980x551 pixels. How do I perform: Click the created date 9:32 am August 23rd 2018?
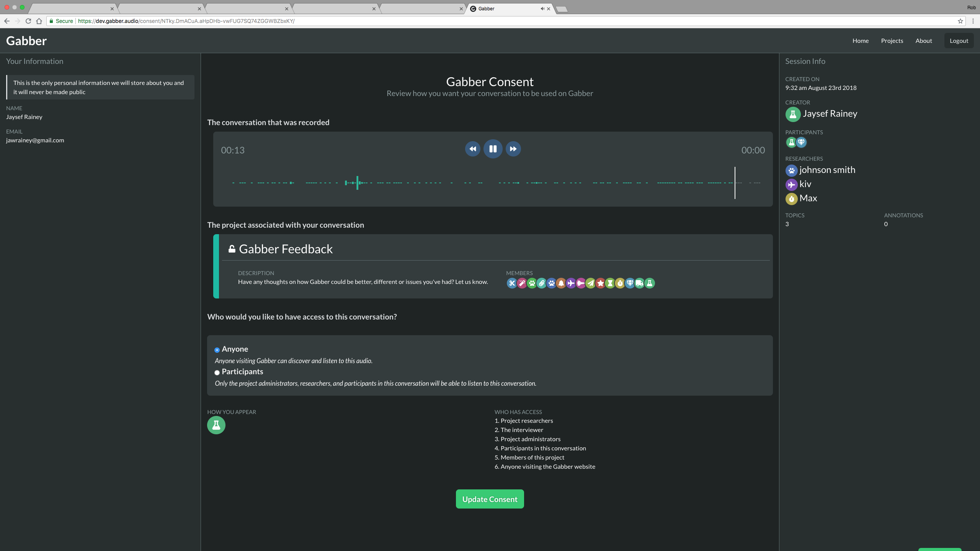[x=821, y=88]
